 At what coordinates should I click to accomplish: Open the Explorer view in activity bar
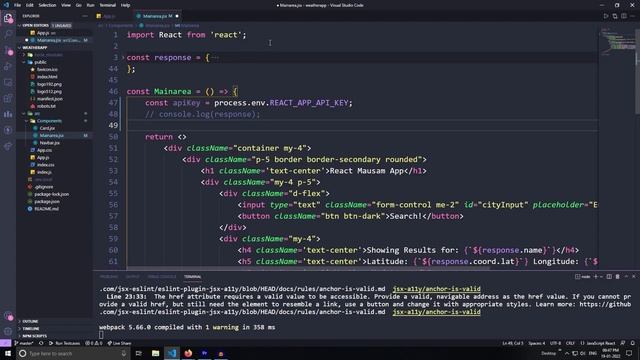pyautogui.click(x=8, y=18)
